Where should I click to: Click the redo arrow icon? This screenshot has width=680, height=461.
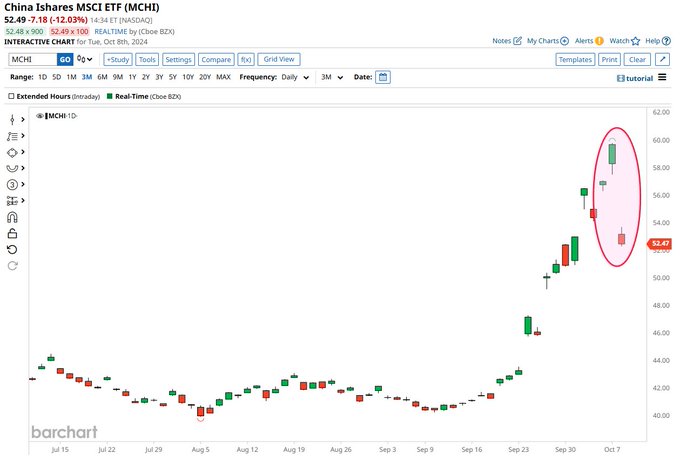click(12, 266)
